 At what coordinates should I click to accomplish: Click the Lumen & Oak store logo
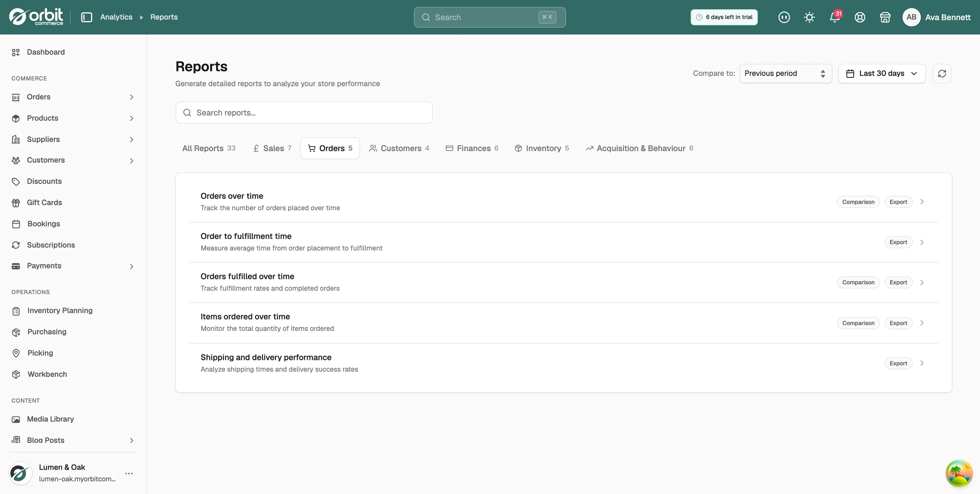coord(20,473)
